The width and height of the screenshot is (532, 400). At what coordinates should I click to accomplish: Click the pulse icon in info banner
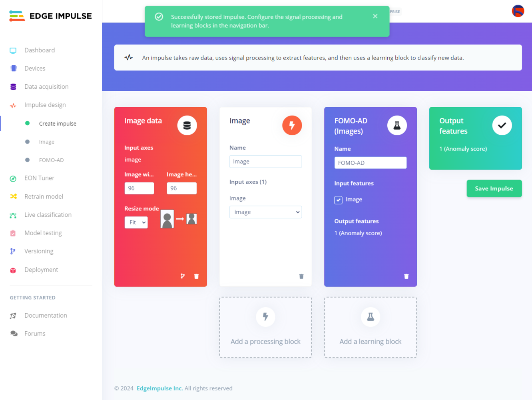coord(129,58)
